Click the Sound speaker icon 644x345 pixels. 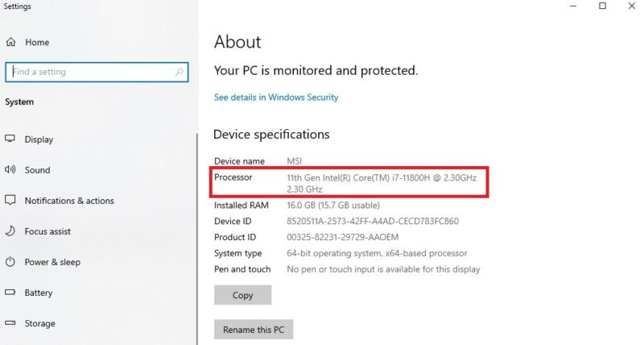pos(10,170)
